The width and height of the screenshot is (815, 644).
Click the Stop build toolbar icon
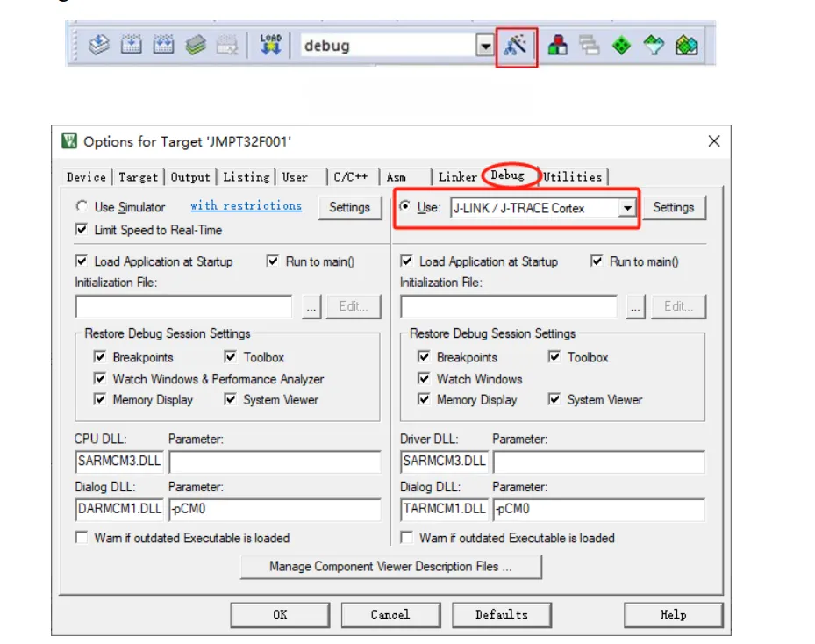(x=227, y=46)
